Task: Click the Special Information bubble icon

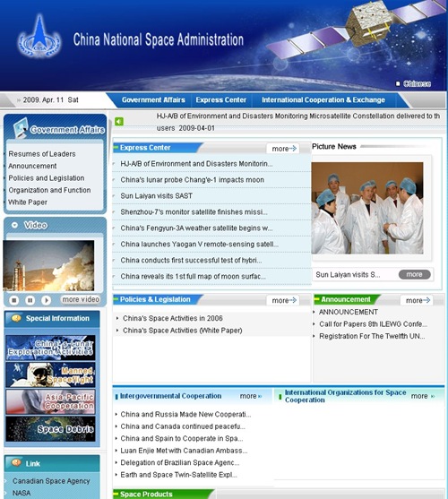Action: (x=16, y=318)
